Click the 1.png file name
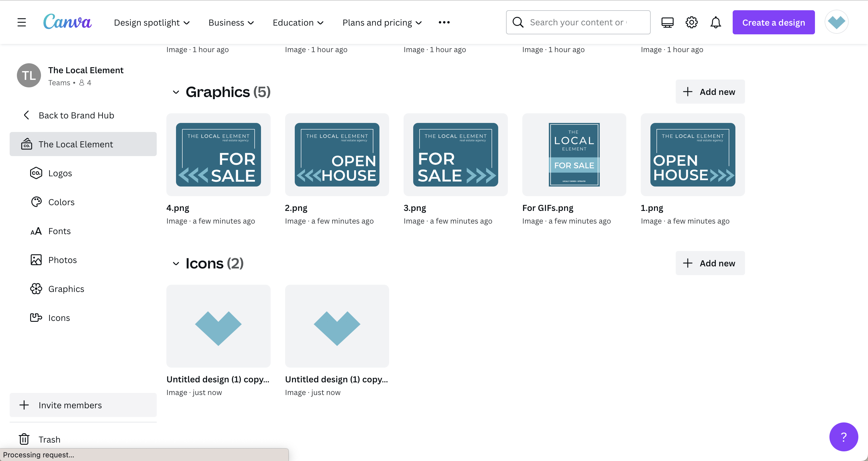This screenshot has width=868, height=461. [x=652, y=208]
